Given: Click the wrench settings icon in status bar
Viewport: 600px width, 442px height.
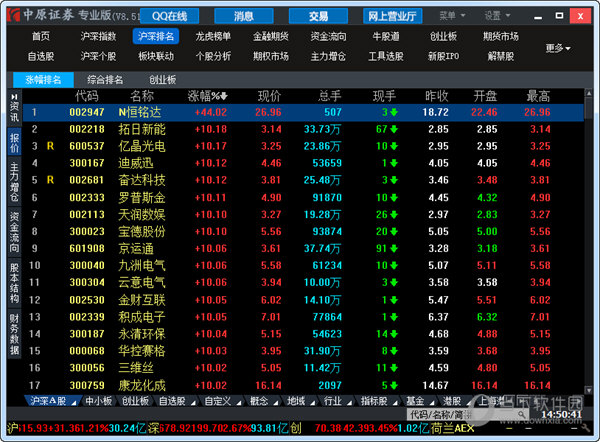Looking at the screenshot, I should click(x=585, y=428).
